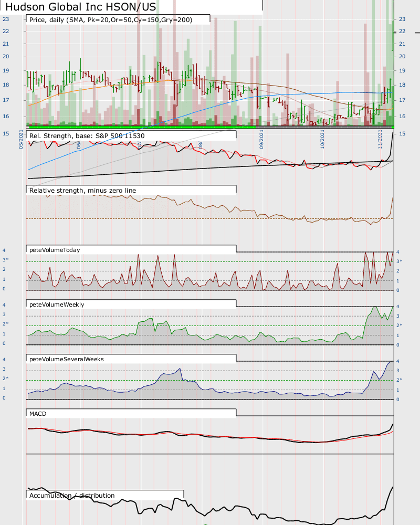Select the Accumulation / distribution panel label
The height and width of the screenshot is (525, 420).
72,496
